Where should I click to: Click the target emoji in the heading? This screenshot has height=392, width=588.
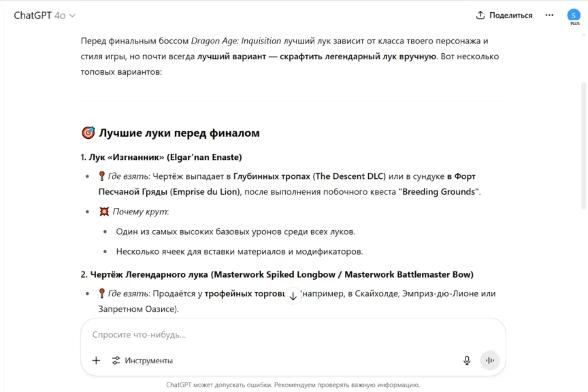click(x=88, y=133)
